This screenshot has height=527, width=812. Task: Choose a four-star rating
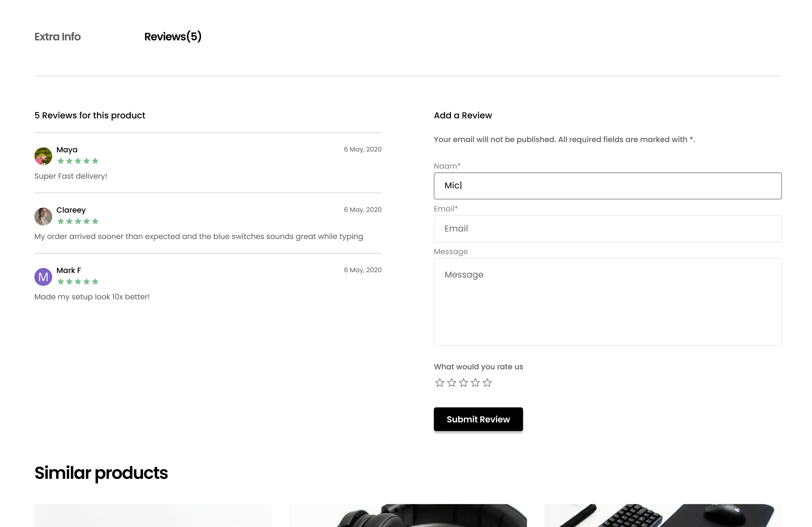(x=475, y=383)
